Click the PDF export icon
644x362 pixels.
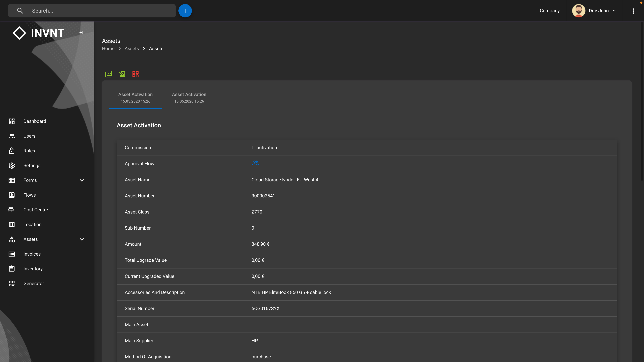coord(109,74)
